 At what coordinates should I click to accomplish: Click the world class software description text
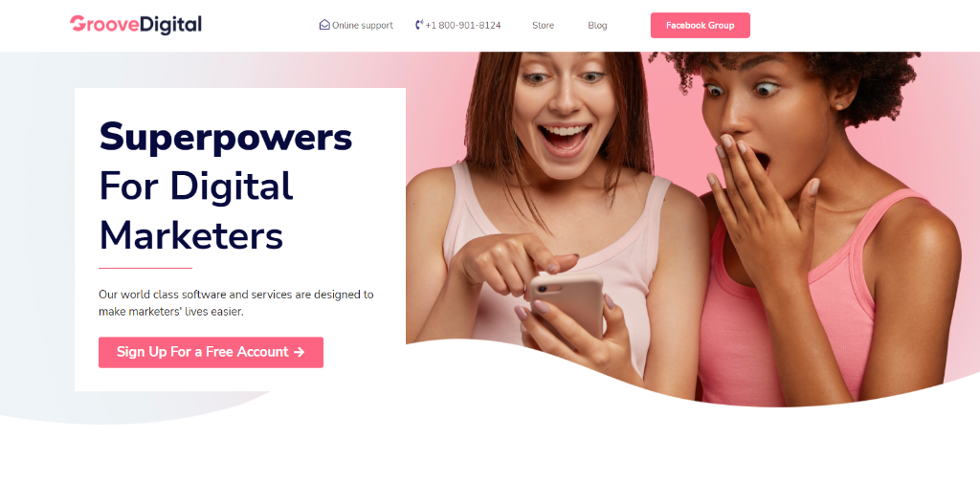pos(236,303)
